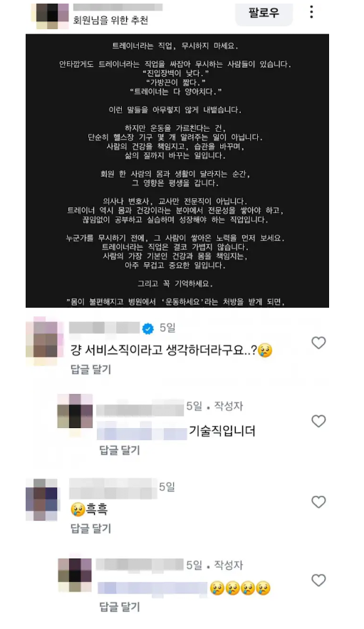
Task: Tap the post author's username at top
Action: point(118,7)
